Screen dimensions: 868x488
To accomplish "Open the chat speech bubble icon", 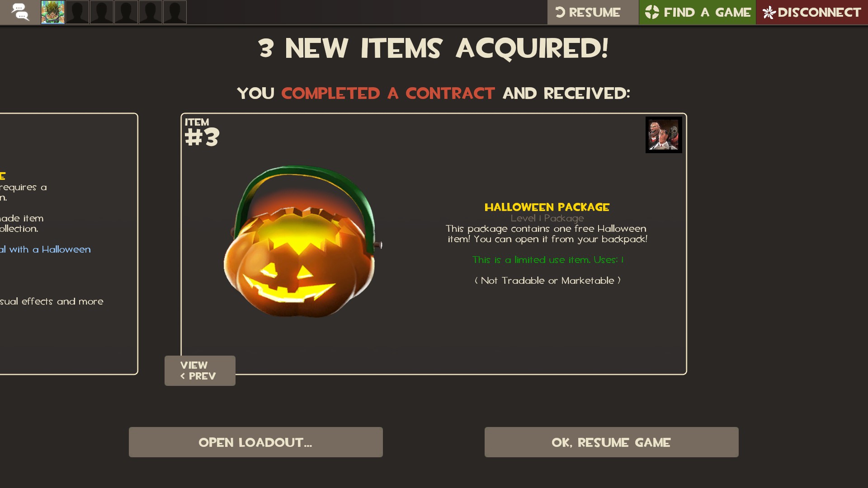I will point(20,12).
